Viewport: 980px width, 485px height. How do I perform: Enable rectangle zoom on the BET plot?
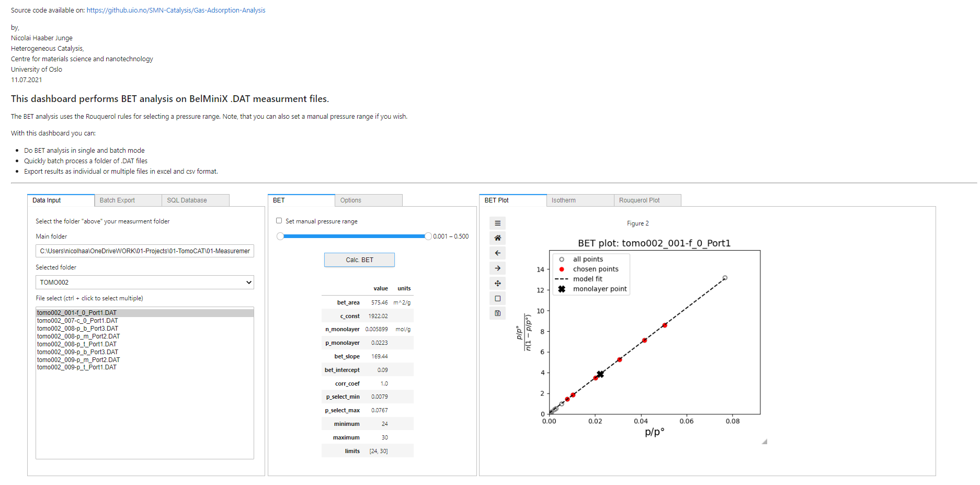point(497,298)
